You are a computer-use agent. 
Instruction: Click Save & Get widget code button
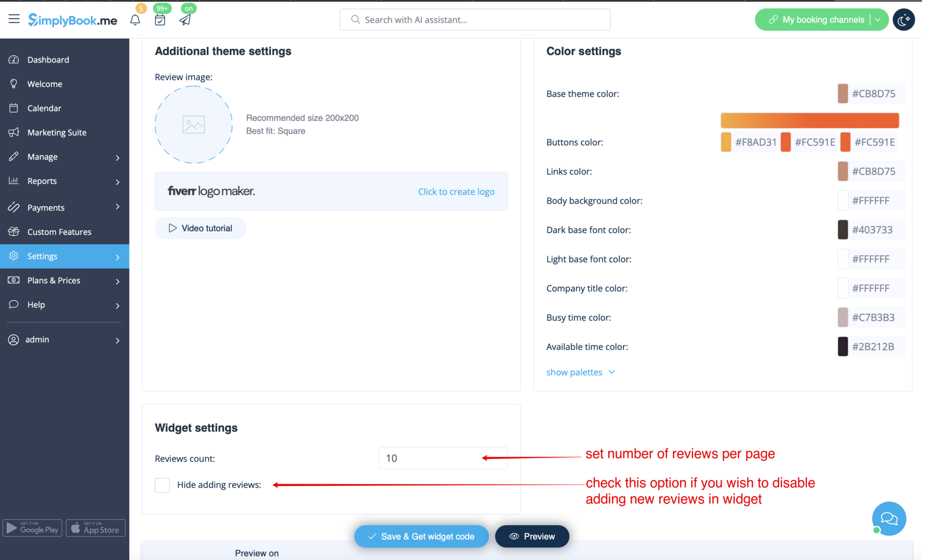[421, 536]
